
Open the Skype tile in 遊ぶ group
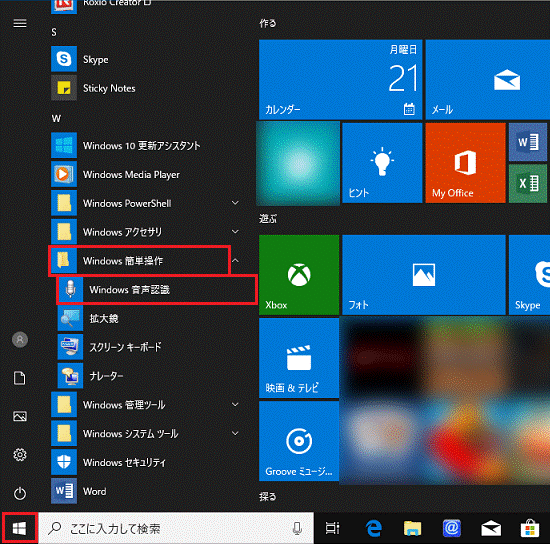pos(529,275)
